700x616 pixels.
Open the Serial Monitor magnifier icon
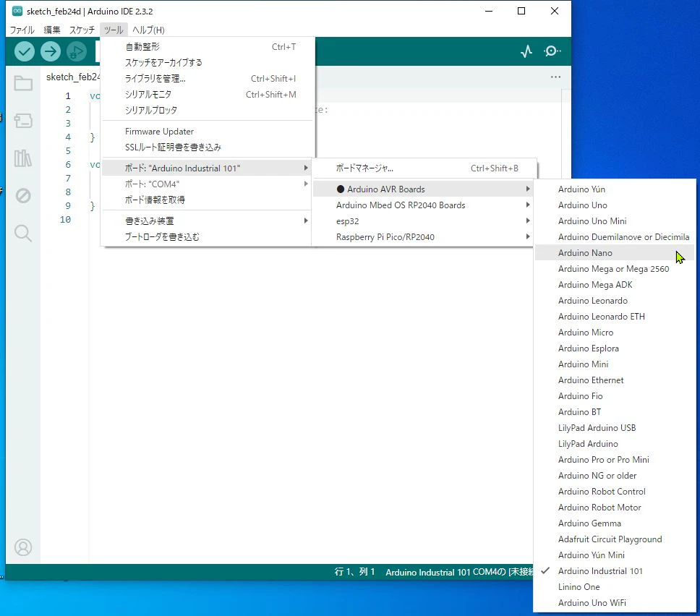pos(552,51)
